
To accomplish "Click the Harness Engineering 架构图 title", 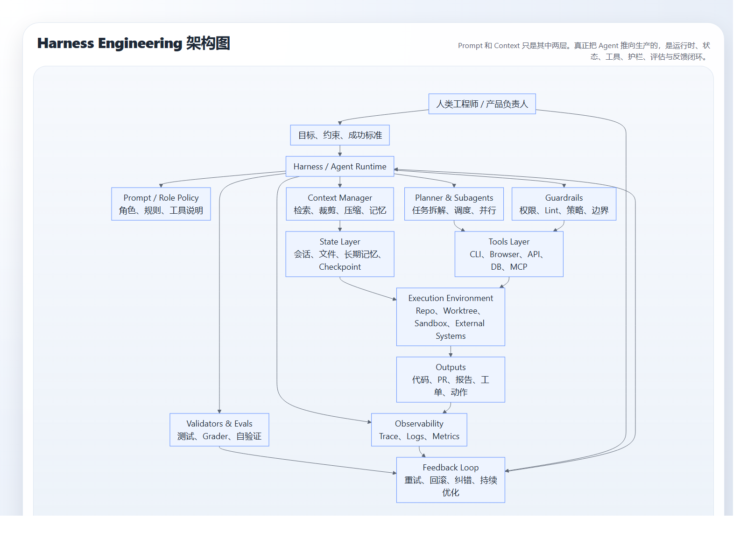I will pos(134,43).
